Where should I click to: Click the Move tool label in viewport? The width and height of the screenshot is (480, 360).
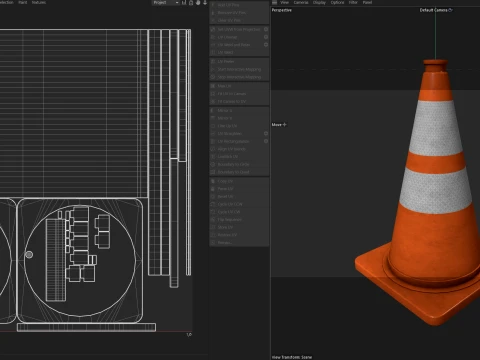point(279,125)
